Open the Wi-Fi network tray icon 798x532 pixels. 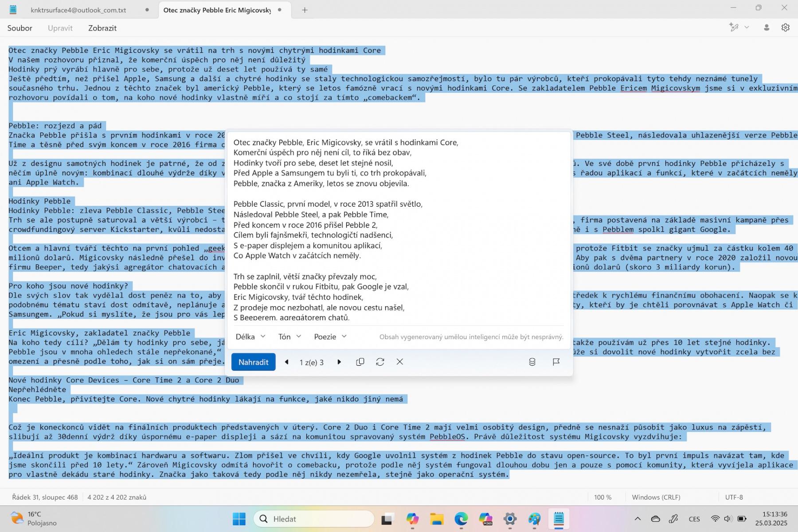pyautogui.click(x=715, y=519)
